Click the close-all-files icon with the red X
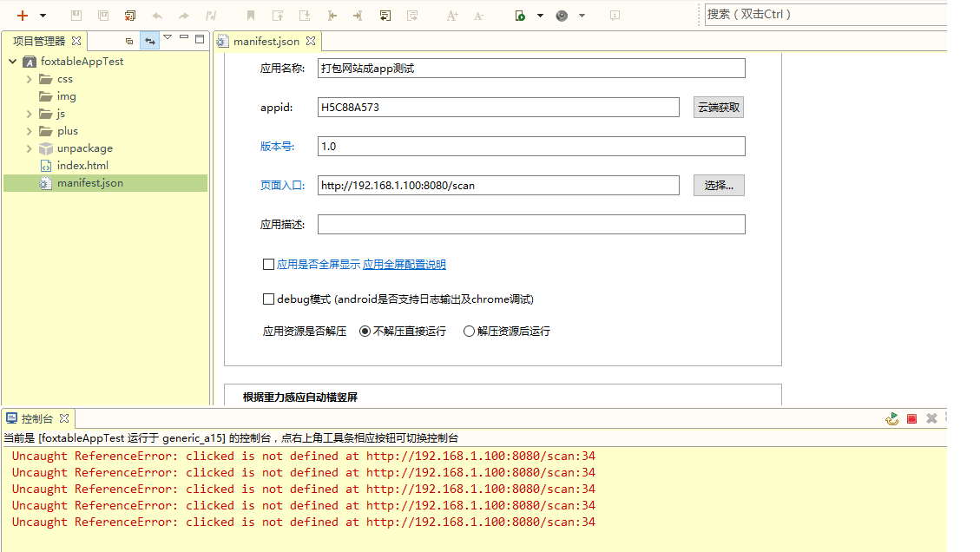The height and width of the screenshot is (552, 980). click(130, 16)
